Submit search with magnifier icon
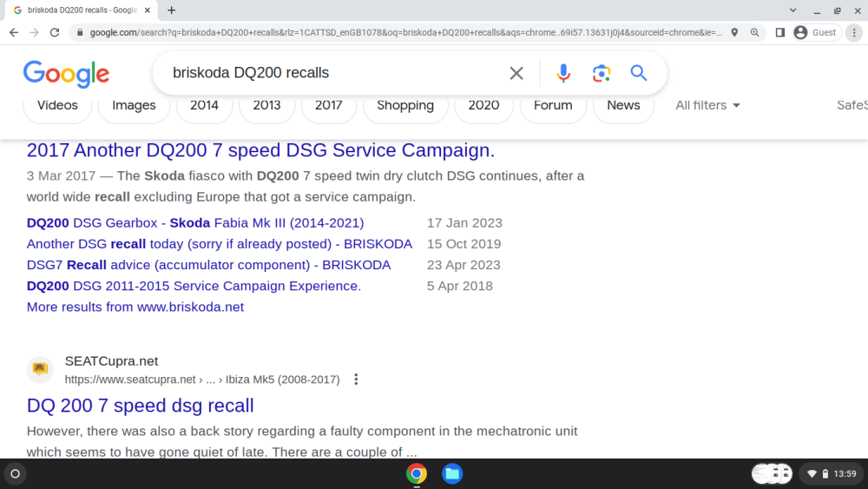This screenshot has height=489, width=868. [638, 73]
